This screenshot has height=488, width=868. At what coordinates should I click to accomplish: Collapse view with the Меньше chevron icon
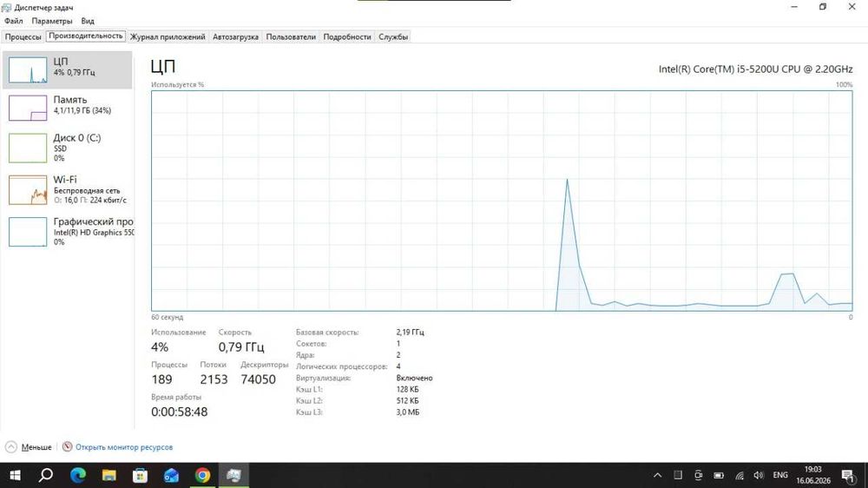tap(11, 447)
